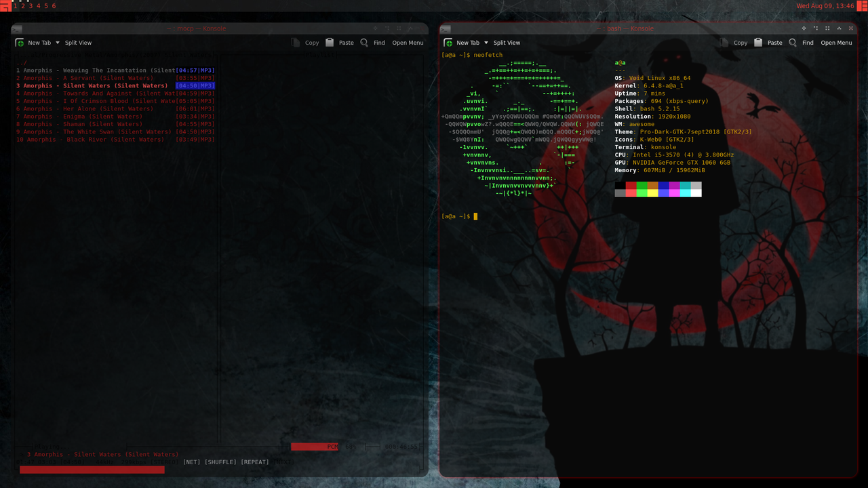
Task: Switch to workspace tag 1
Action: click(x=15, y=5)
